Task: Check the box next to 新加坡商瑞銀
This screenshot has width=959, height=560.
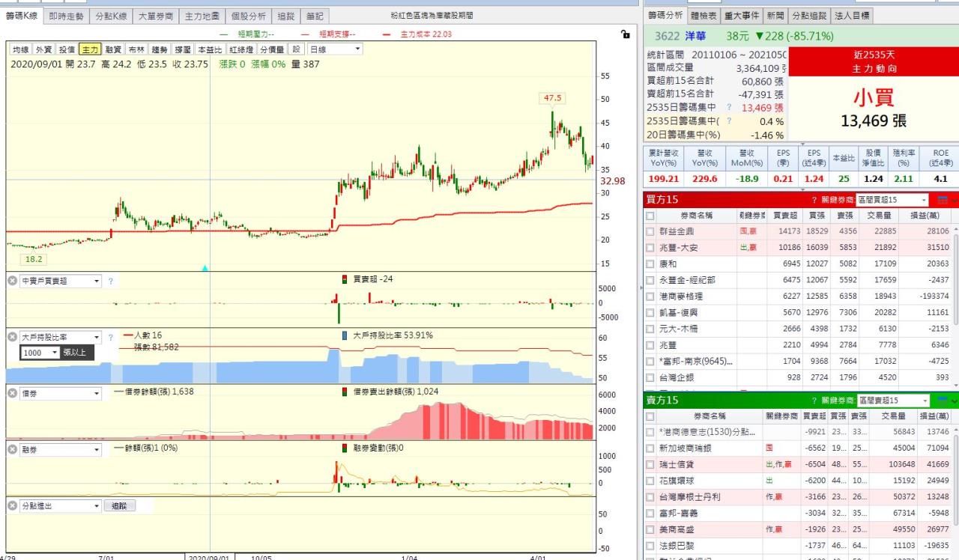Action: pos(650,448)
